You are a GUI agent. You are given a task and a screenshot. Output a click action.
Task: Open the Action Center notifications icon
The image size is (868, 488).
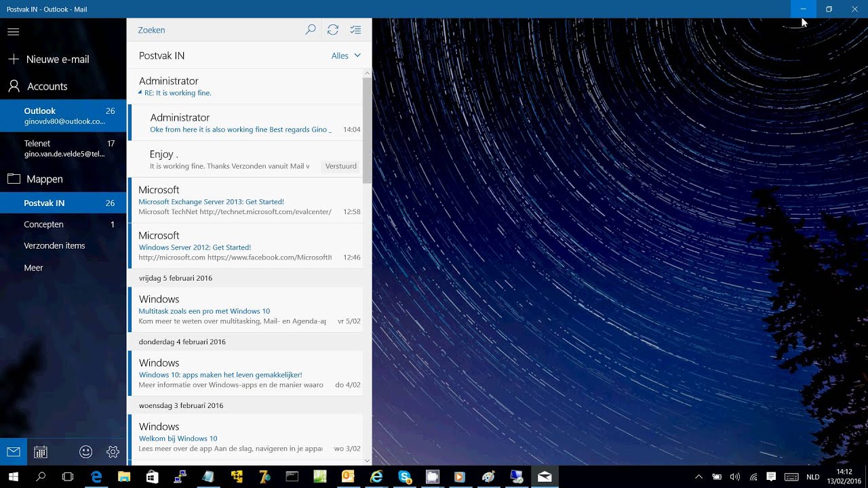point(771,476)
